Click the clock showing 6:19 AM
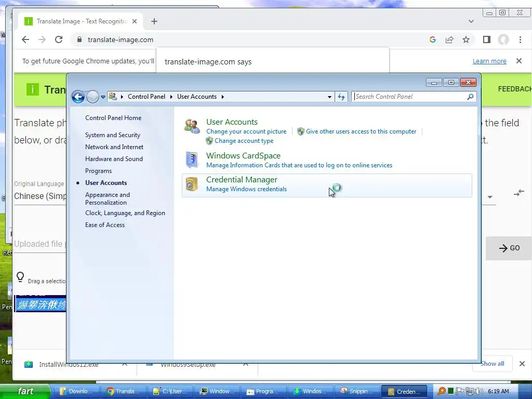The width and height of the screenshot is (532, 399). 498,392
